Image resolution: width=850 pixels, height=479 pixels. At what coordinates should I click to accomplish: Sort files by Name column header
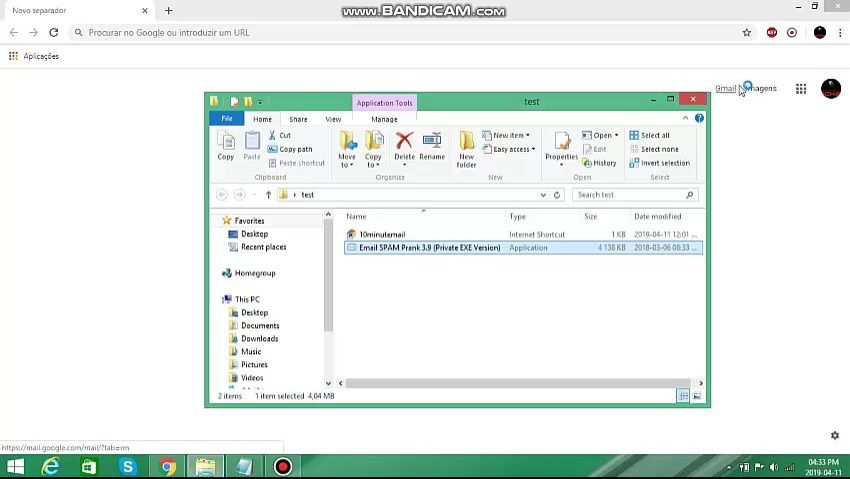[356, 217]
